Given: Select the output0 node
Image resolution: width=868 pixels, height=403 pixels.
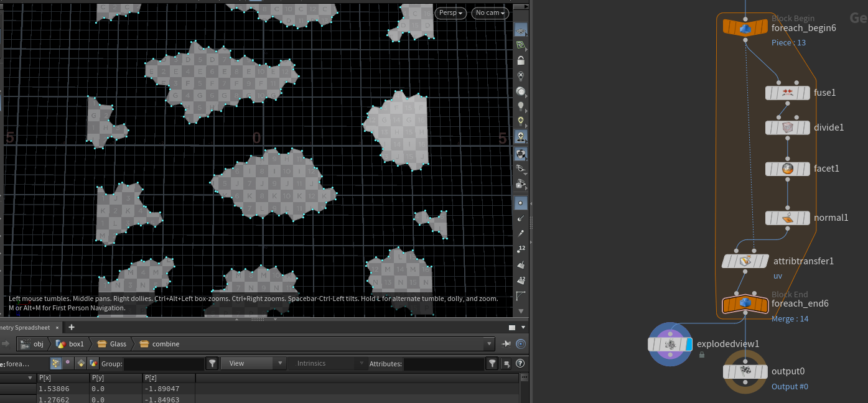Looking at the screenshot, I should [745, 372].
